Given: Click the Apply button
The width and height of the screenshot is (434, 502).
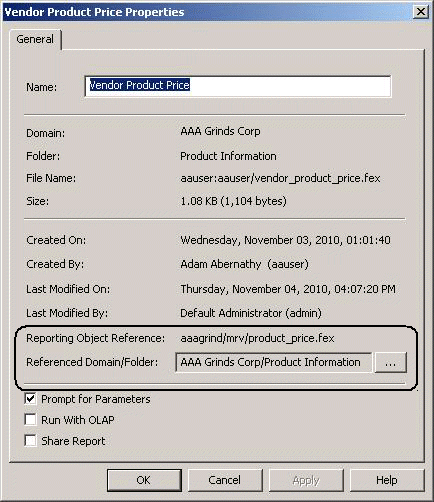Looking at the screenshot, I should (x=306, y=480).
